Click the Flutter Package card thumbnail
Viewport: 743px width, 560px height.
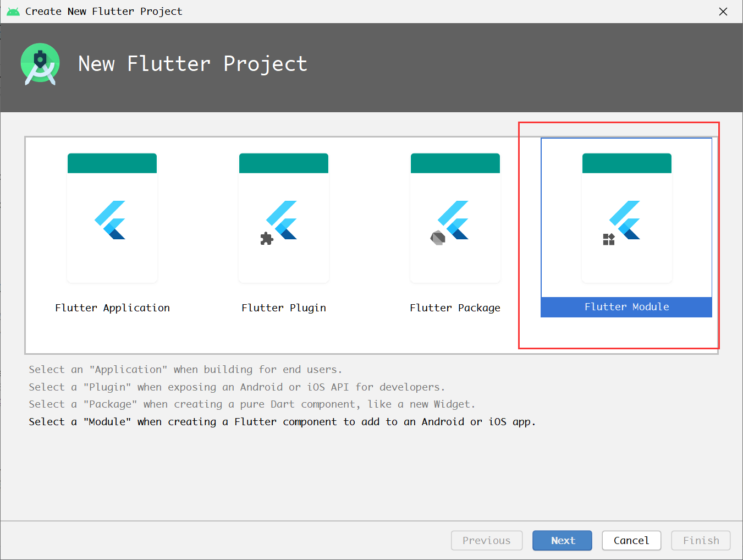click(455, 218)
